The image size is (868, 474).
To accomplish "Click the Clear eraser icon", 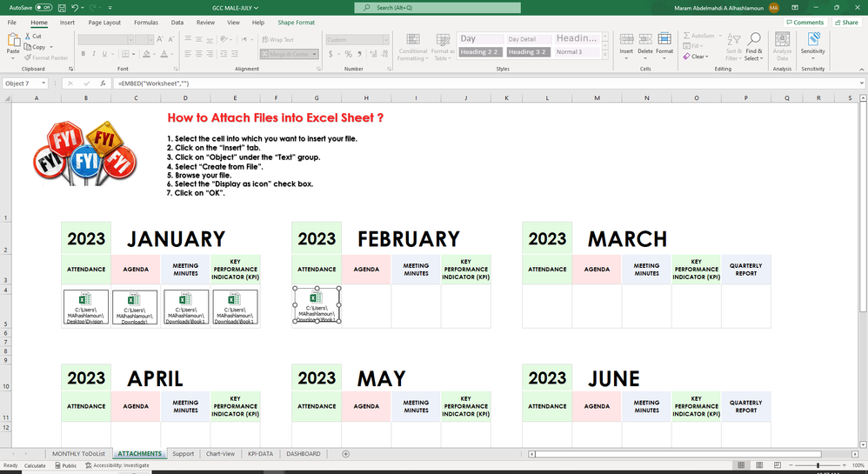I will click(686, 57).
